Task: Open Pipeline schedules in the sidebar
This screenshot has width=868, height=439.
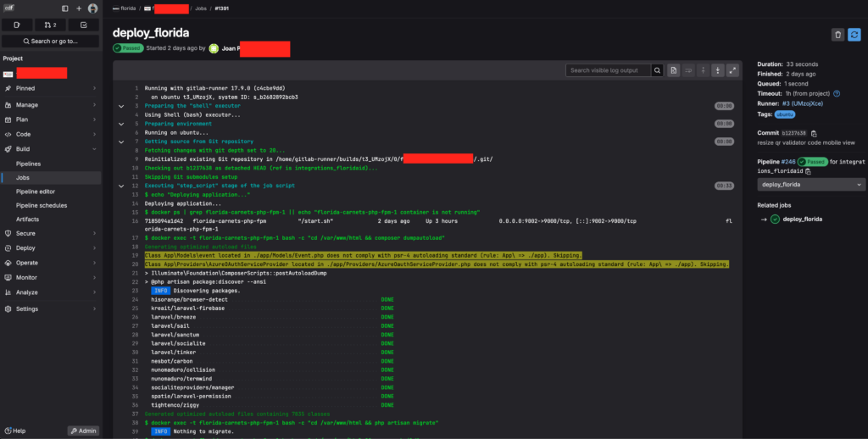Action: pos(50,205)
